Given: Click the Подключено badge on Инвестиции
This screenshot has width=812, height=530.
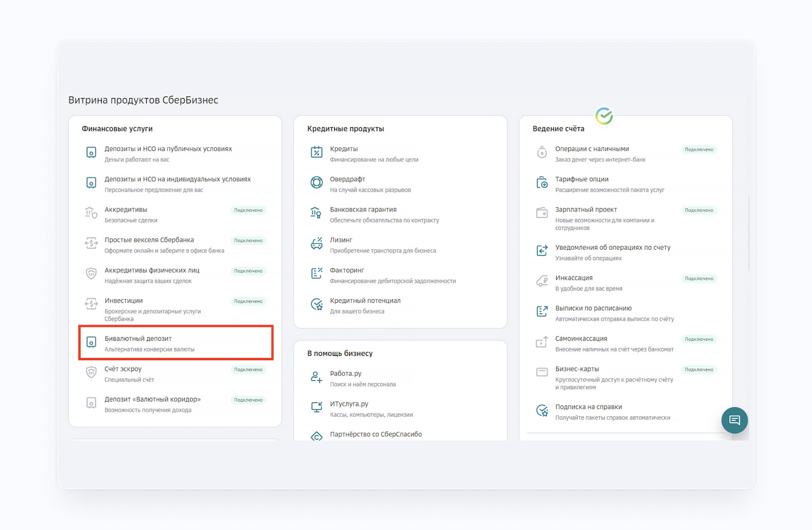Looking at the screenshot, I should click(248, 302).
